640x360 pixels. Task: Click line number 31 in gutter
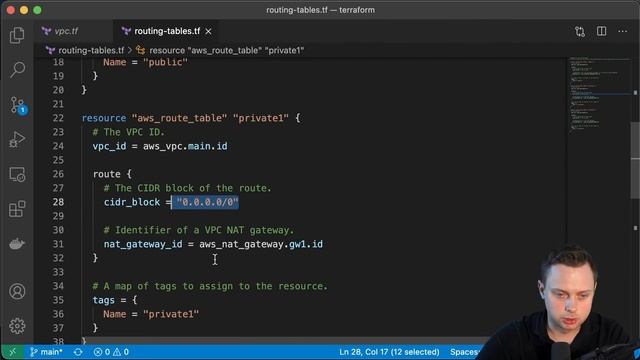pyautogui.click(x=58, y=244)
